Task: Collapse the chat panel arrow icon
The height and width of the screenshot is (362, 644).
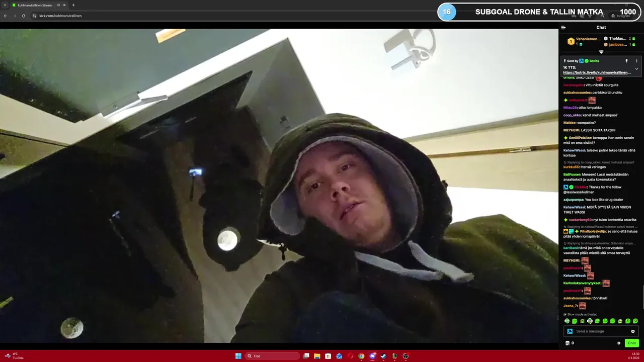Action: click(563, 28)
